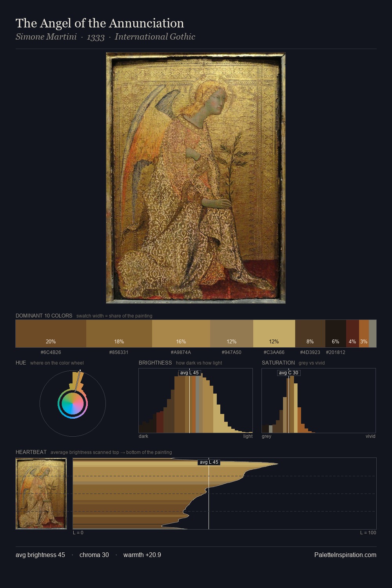392x588 pixels.
Task: Click the hex code #201812
Action: click(336, 352)
